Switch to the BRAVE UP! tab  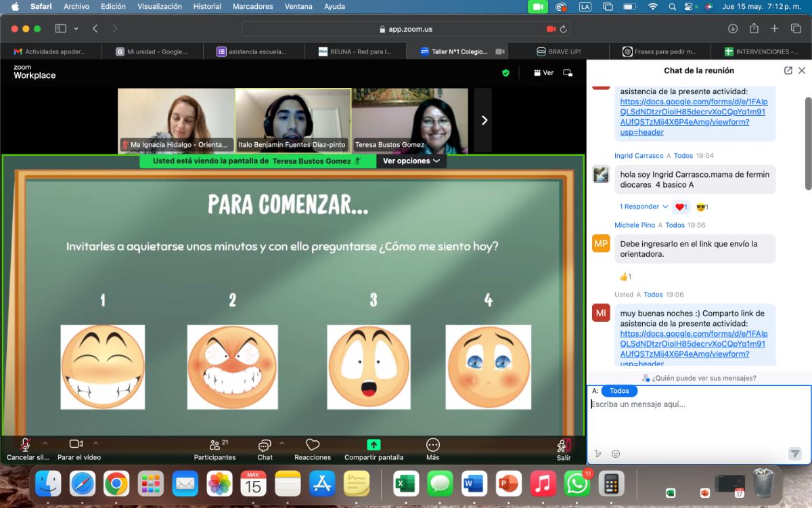point(558,51)
